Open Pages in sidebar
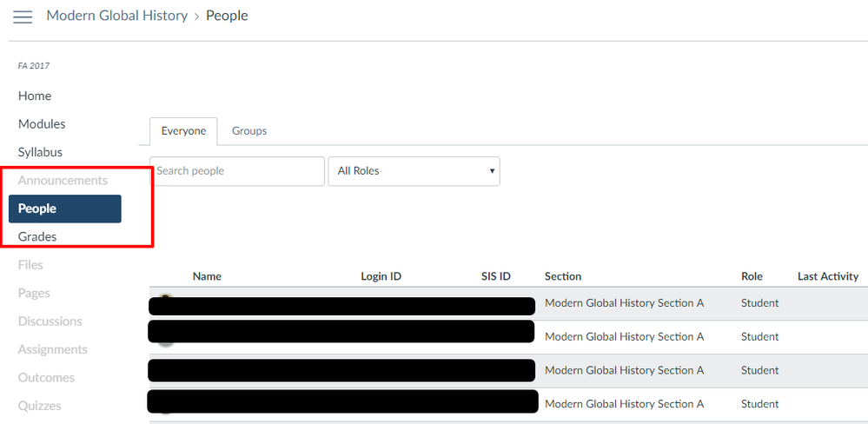 click(34, 293)
